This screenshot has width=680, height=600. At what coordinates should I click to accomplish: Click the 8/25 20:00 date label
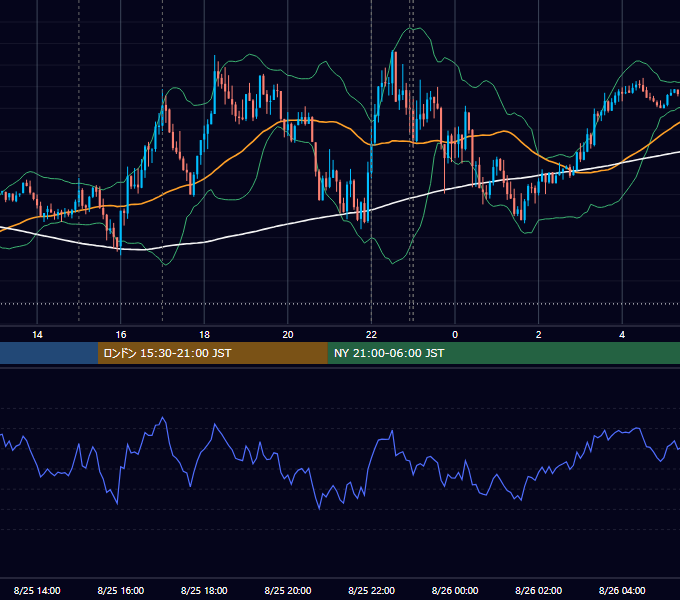(288, 590)
